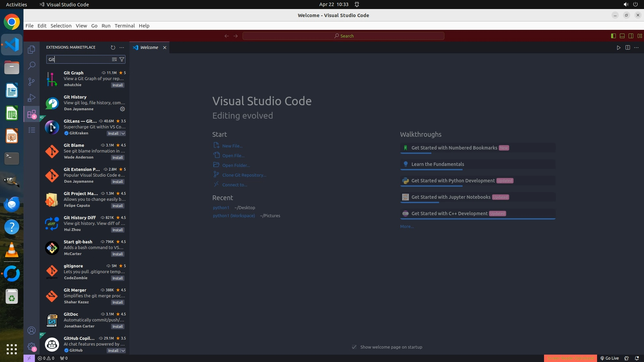644x362 pixels.
Task: Click the extensions search input field
Action: click(79, 59)
